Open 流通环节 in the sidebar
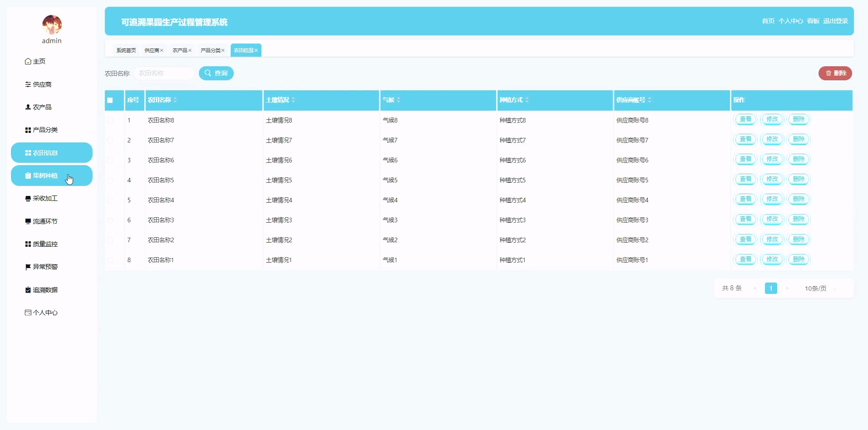Viewport: 868px width, 430px height. (52, 221)
